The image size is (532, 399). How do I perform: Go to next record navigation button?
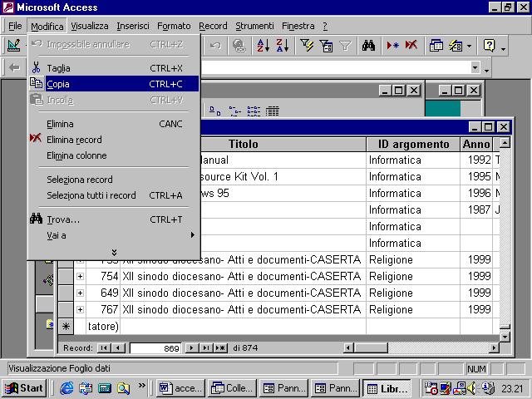pos(192,347)
